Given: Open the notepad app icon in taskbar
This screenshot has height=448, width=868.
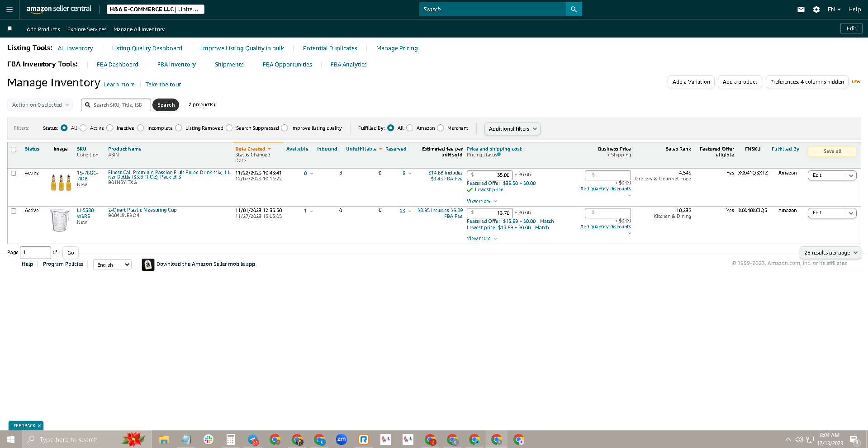Looking at the screenshot, I should (x=186, y=439).
